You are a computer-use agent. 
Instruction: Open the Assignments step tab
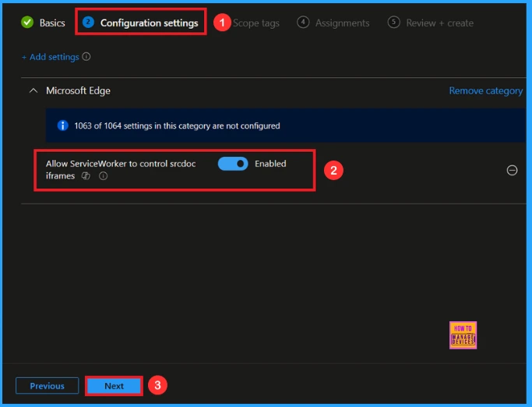click(x=333, y=23)
